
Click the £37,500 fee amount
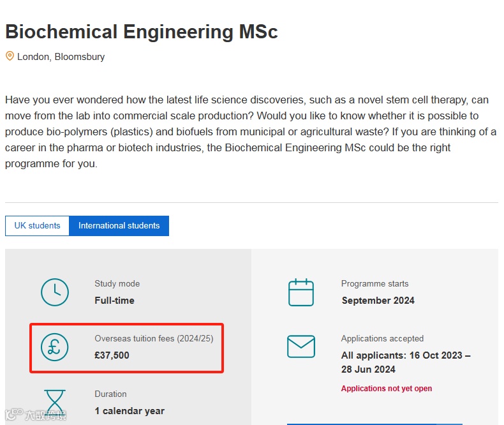click(x=112, y=355)
